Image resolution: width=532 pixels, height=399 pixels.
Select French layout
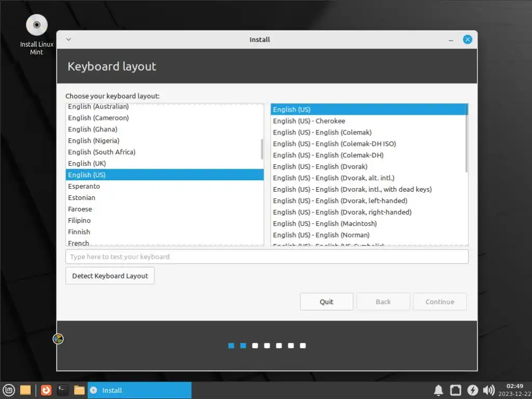click(x=165, y=242)
